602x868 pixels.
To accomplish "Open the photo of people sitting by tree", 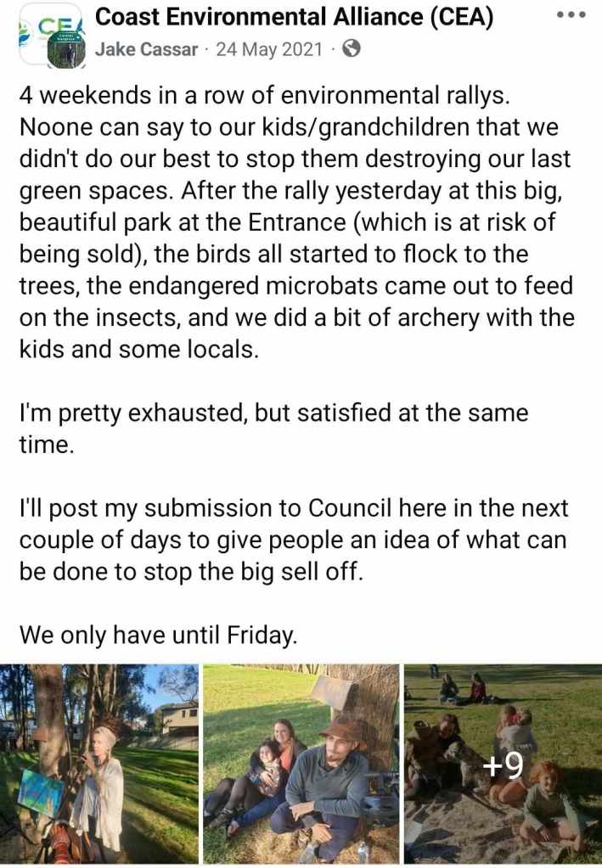I will [x=300, y=764].
